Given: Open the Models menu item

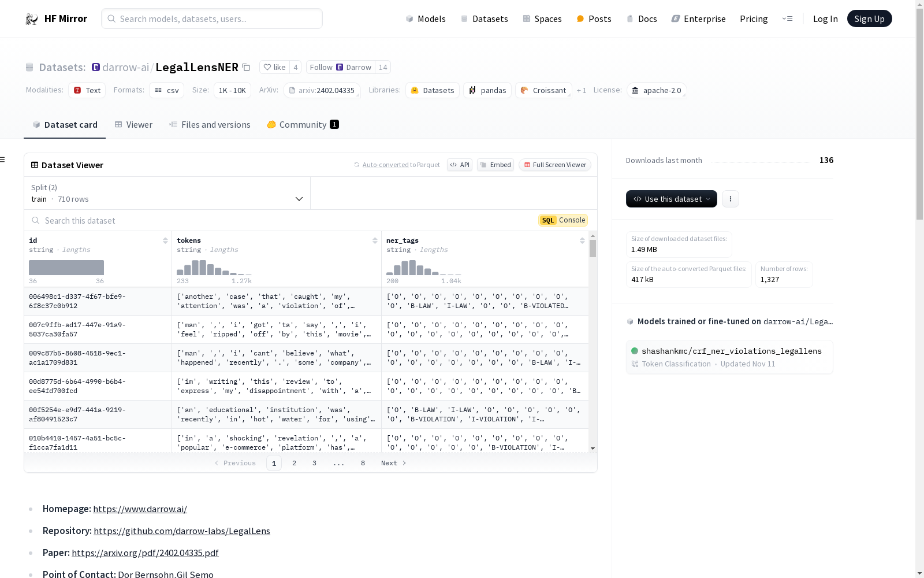Looking at the screenshot, I should (x=426, y=19).
